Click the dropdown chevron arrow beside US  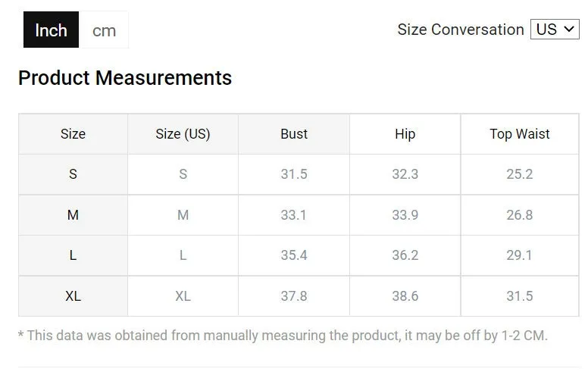[x=569, y=29]
